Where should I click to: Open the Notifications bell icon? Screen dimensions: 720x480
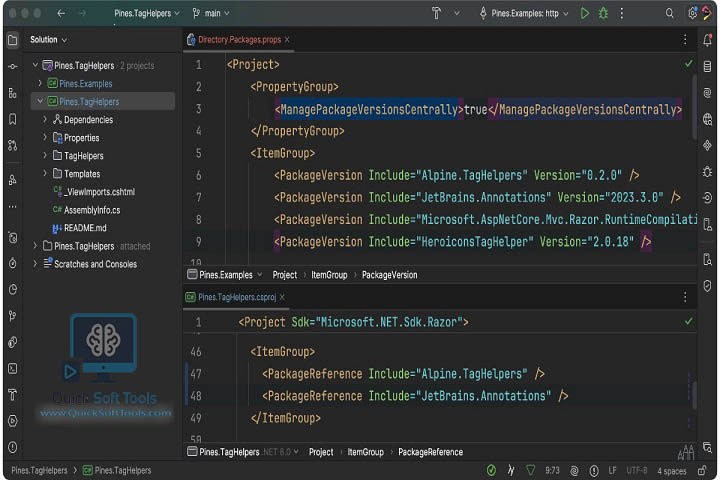[707, 40]
